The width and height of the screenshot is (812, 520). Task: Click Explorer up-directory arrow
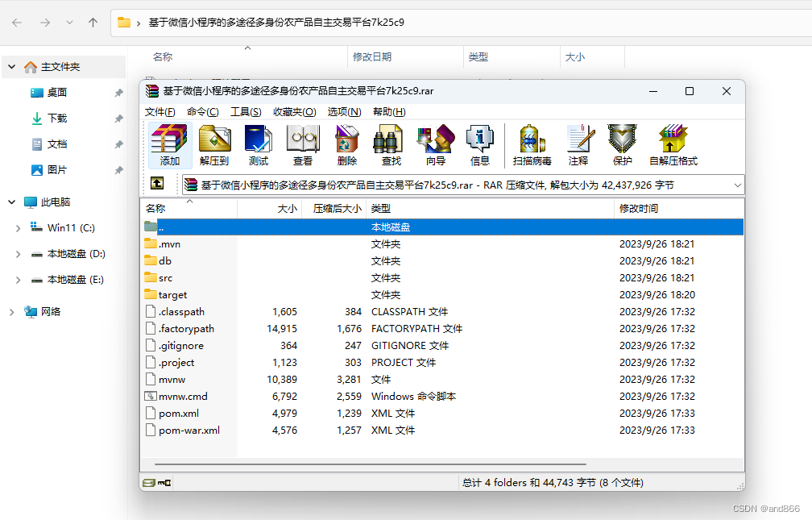93,23
